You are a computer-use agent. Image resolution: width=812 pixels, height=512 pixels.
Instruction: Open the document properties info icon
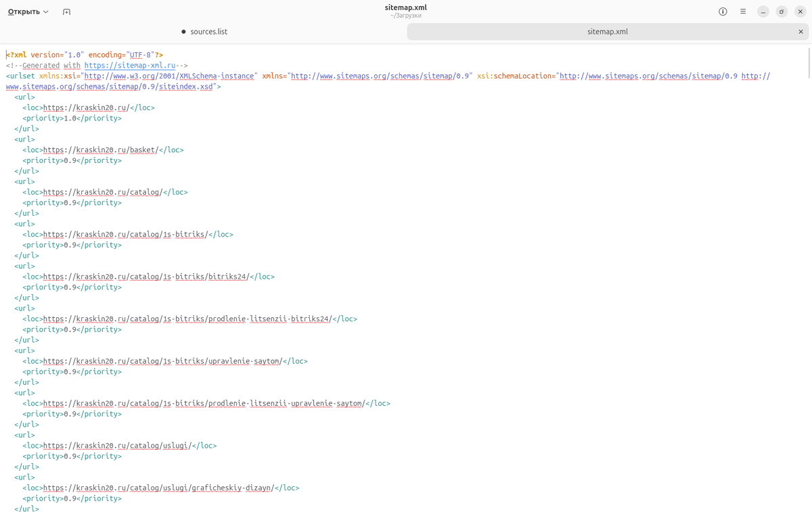(723, 11)
